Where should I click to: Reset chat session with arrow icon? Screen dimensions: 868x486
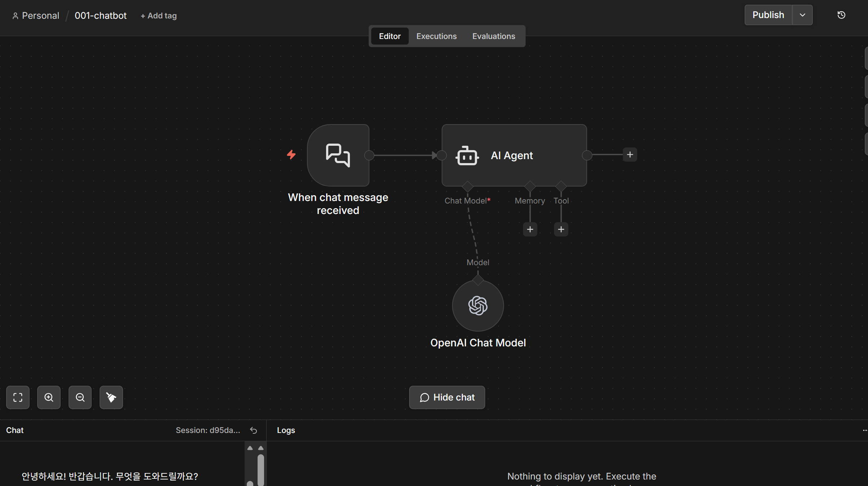[x=254, y=430]
